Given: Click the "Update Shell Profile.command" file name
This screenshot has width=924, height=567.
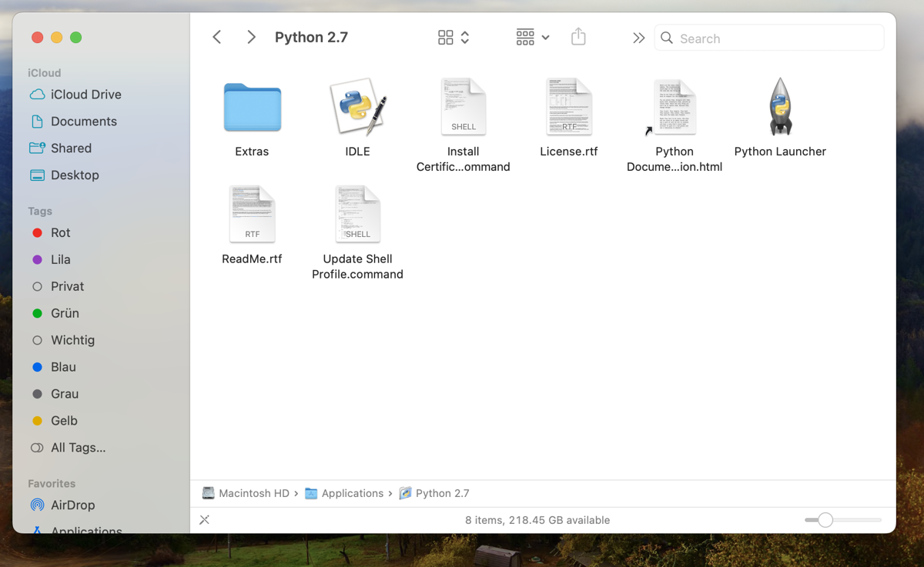Looking at the screenshot, I should (x=357, y=267).
